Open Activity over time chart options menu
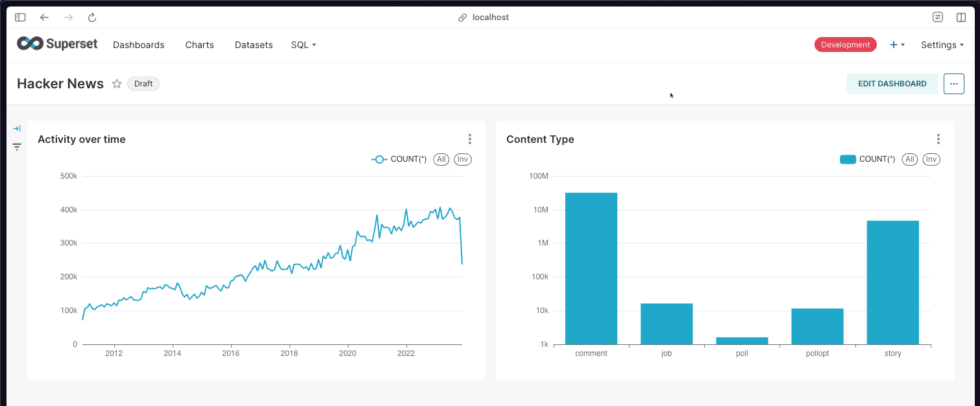The height and width of the screenshot is (406, 980). coord(469,139)
